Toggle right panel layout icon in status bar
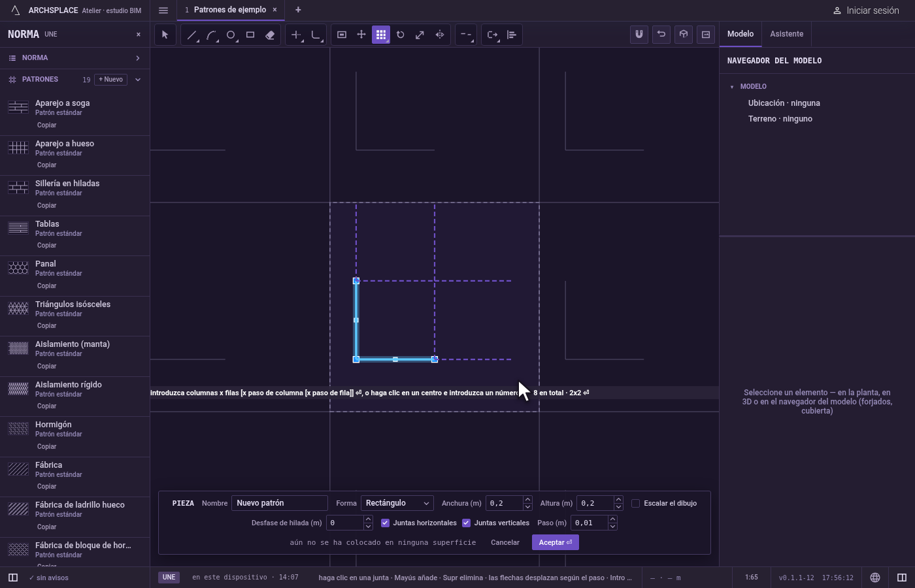Viewport: 915px width, 588px height. (x=902, y=578)
